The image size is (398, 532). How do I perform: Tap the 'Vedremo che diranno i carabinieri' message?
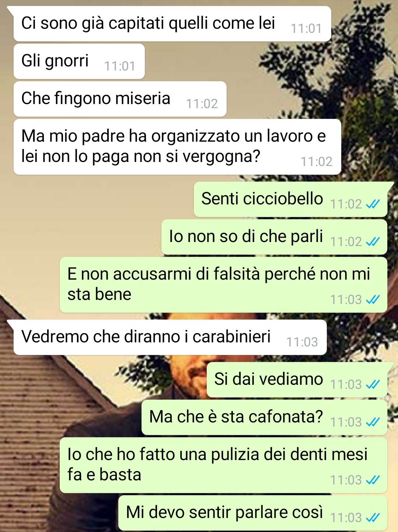click(170, 337)
